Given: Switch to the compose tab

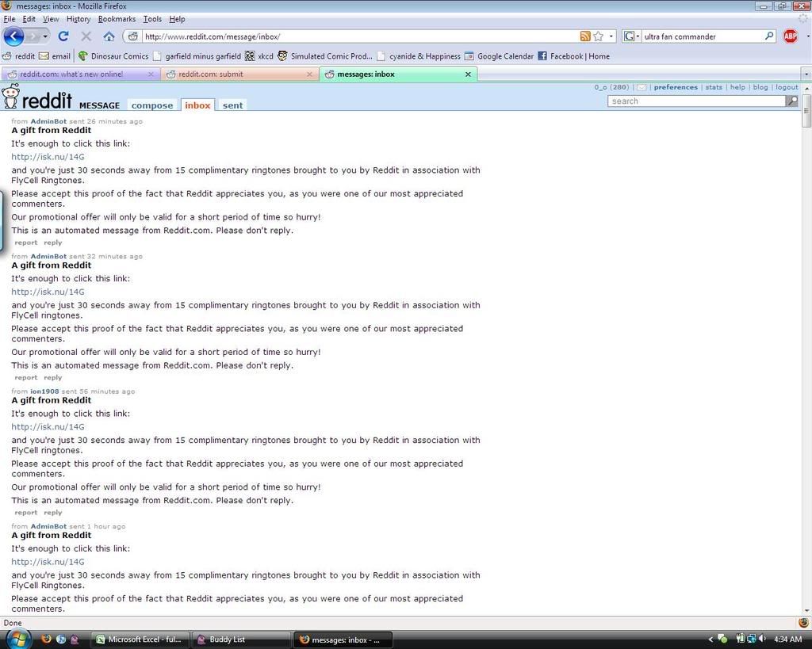Looking at the screenshot, I should click(x=151, y=105).
